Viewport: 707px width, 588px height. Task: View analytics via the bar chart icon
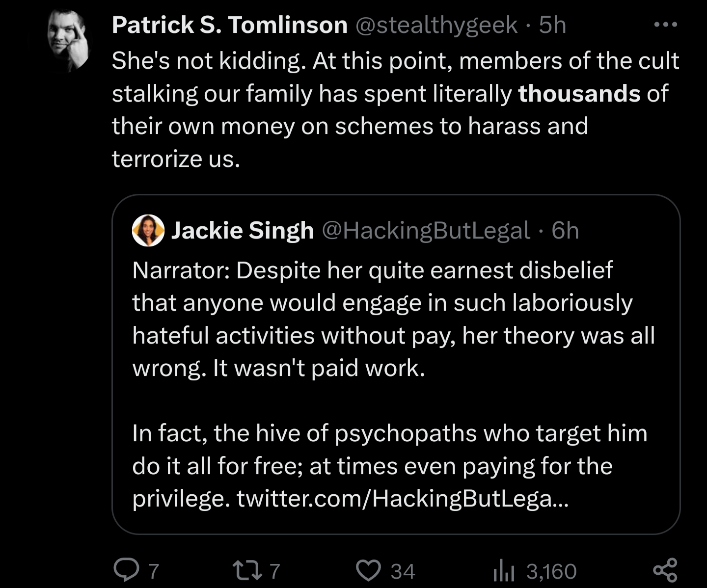click(504, 571)
